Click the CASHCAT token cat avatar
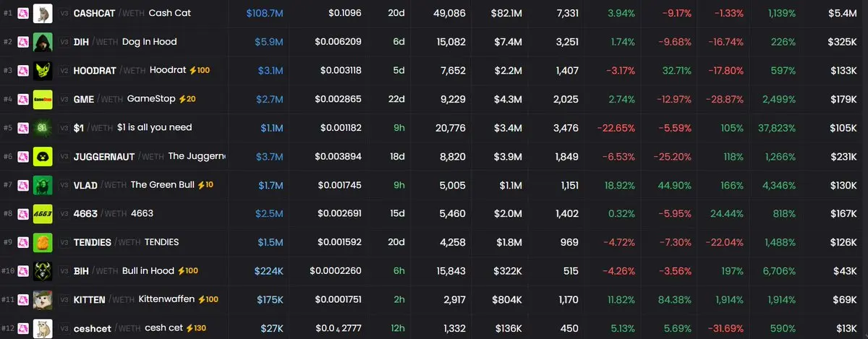The height and width of the screenshot is (339, 868). tap(43, 13)
